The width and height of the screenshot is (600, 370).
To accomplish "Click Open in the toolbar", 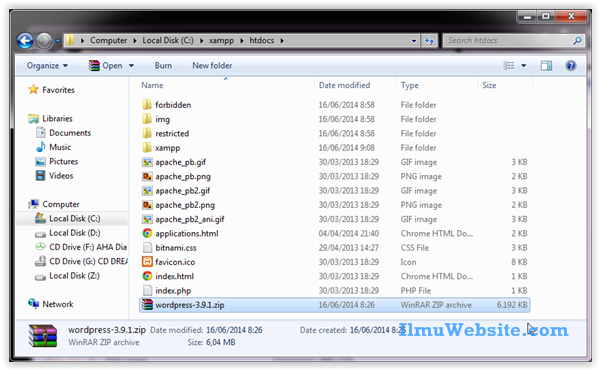I will pos(105,65).
